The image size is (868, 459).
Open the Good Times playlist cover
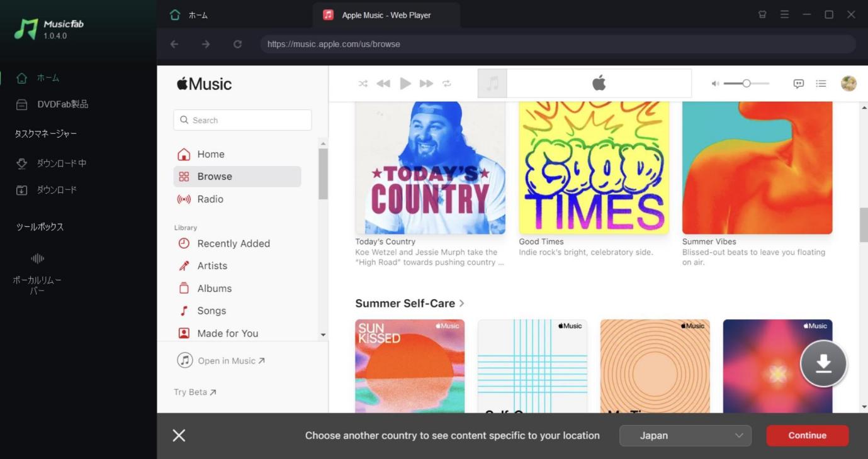(x=594, y=168)
